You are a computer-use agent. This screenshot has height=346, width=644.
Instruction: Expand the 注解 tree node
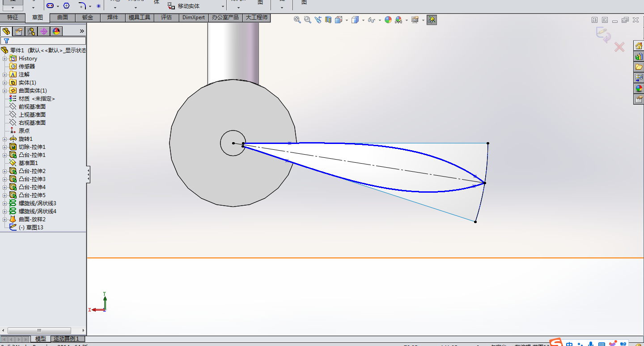pos(5,75)
